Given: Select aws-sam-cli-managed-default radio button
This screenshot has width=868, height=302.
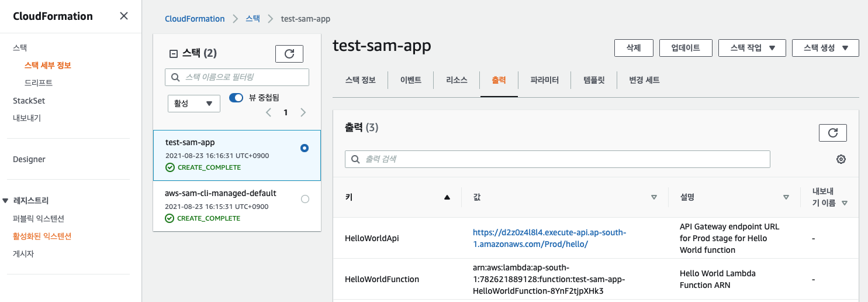Looking at the screenshot, I should (305, 199).
